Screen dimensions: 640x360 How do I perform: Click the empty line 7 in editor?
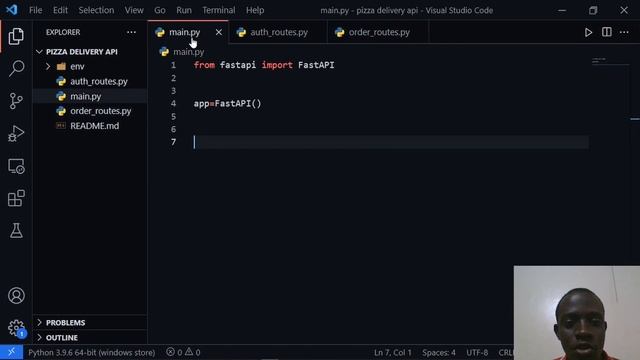point(391,142)
